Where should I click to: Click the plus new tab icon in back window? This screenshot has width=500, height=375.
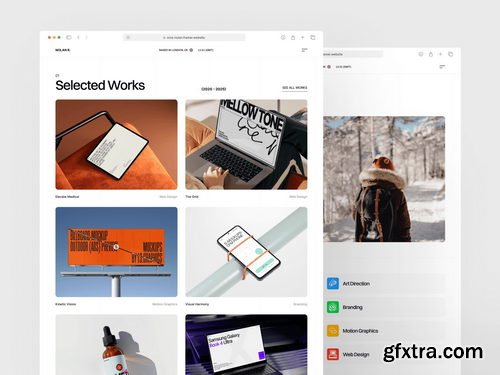(x=440, y=54)
